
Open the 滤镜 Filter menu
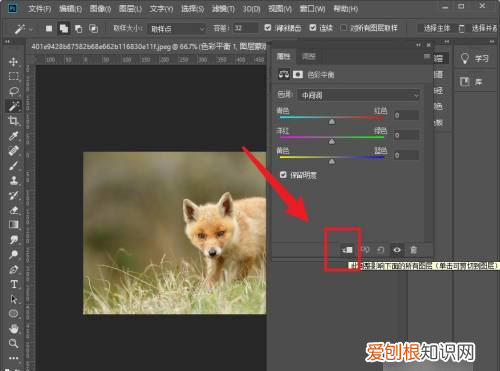tap(223, 9)
